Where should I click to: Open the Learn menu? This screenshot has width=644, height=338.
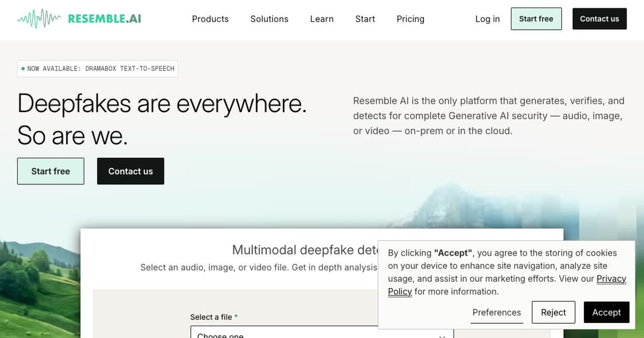[321, 19]
